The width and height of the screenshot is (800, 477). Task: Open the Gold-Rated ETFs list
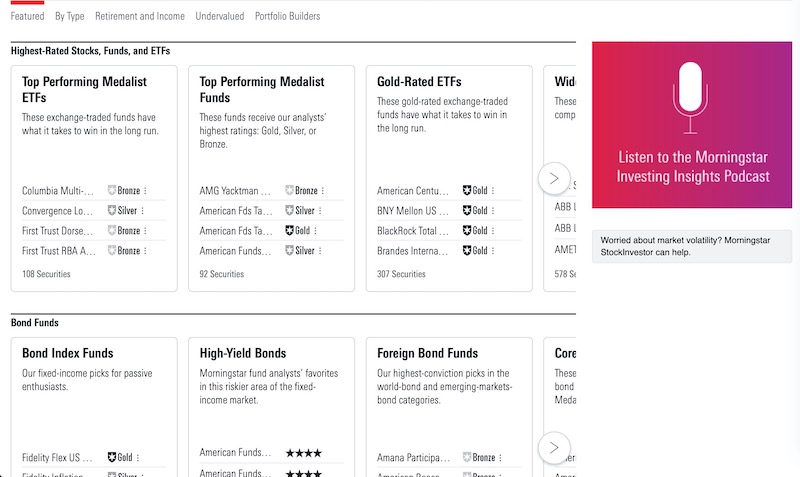420,82
